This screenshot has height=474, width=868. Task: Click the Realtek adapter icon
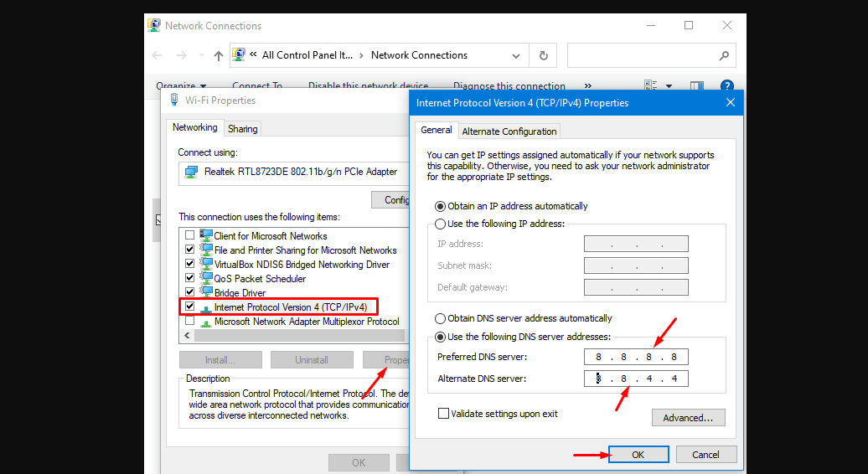tap(192, 172)
